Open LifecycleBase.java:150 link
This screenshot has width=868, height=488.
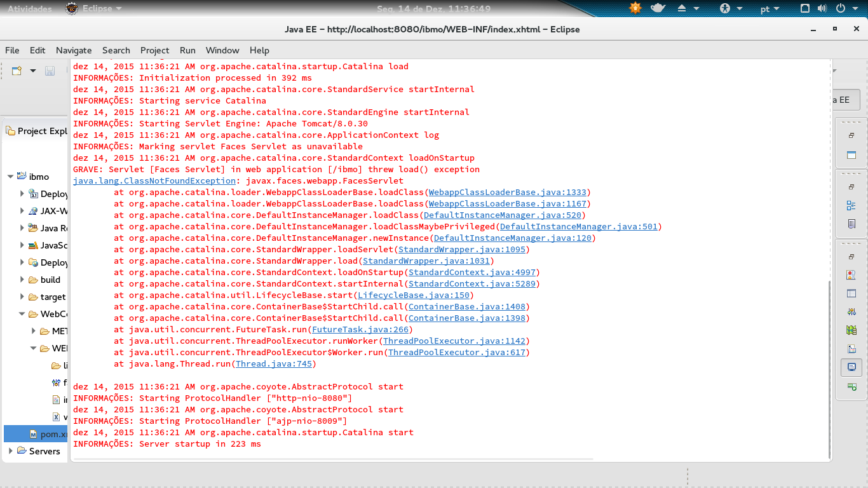click(x=414, y=295)
